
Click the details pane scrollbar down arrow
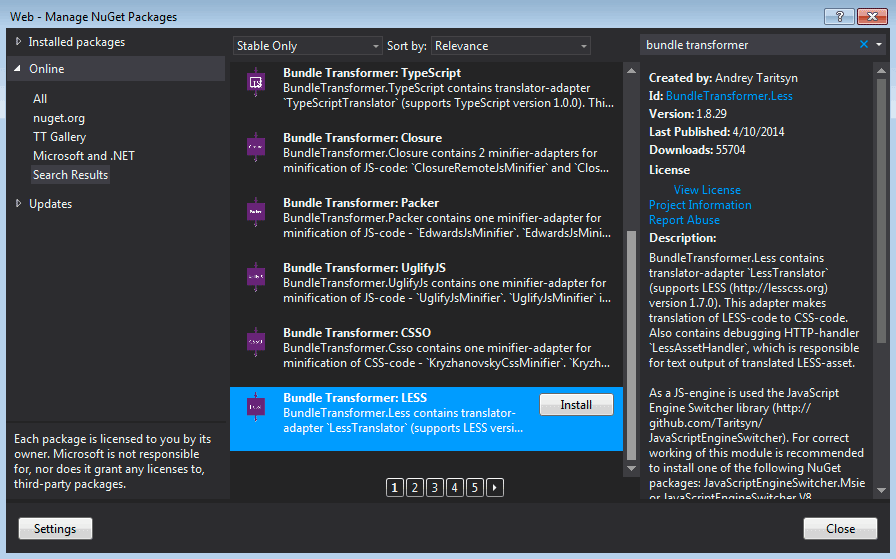click(x=881, y=490)
